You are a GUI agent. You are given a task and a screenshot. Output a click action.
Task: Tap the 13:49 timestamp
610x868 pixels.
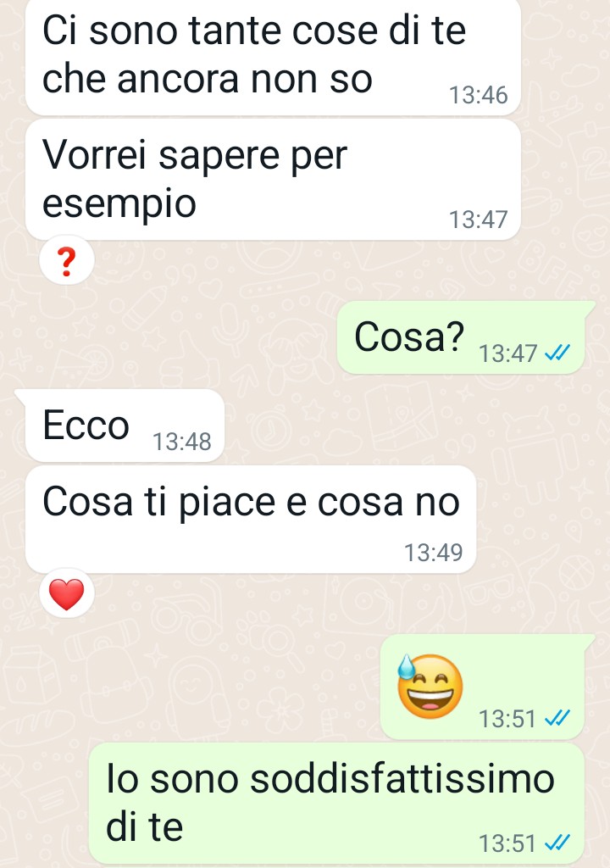[x=434, y=553]
